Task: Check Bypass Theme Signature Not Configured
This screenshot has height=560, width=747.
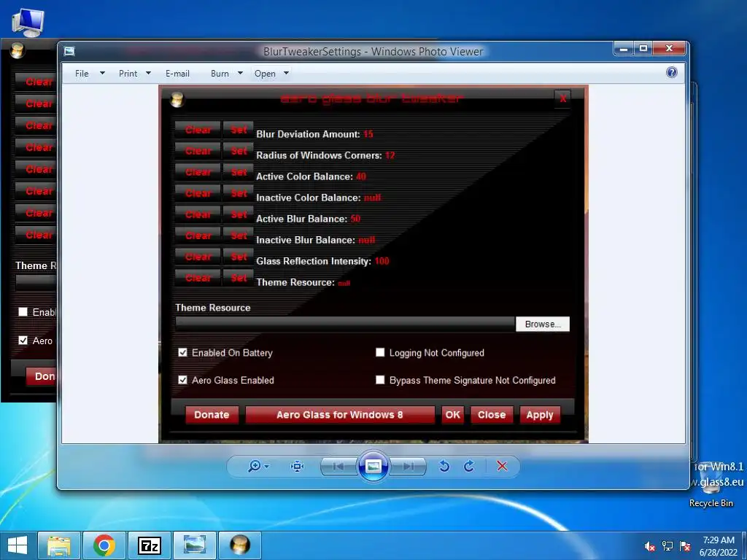Action: point(379,380)
